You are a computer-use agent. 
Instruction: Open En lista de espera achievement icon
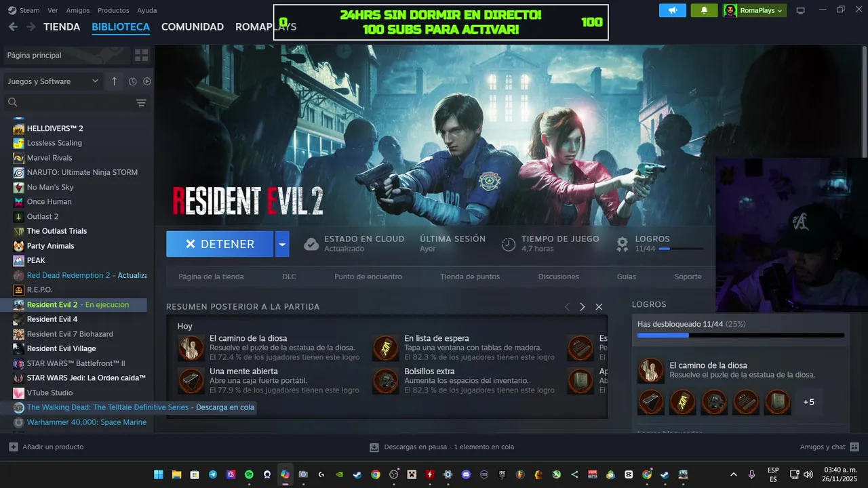click(x=386, y=348)
